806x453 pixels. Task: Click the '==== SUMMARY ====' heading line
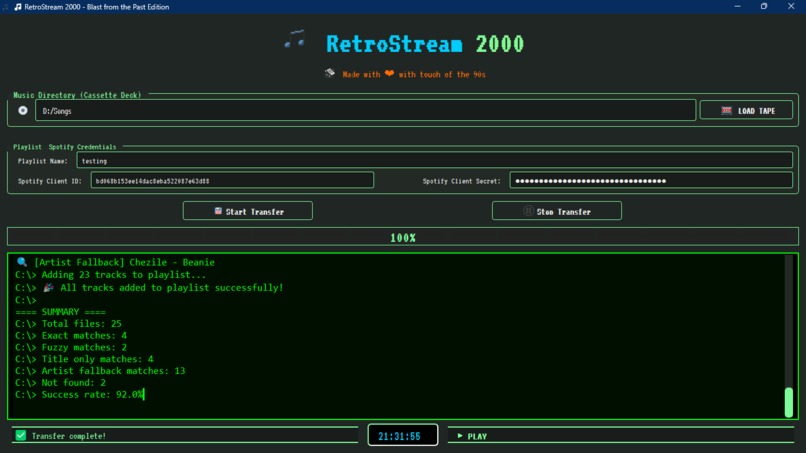tap(60, 312)
